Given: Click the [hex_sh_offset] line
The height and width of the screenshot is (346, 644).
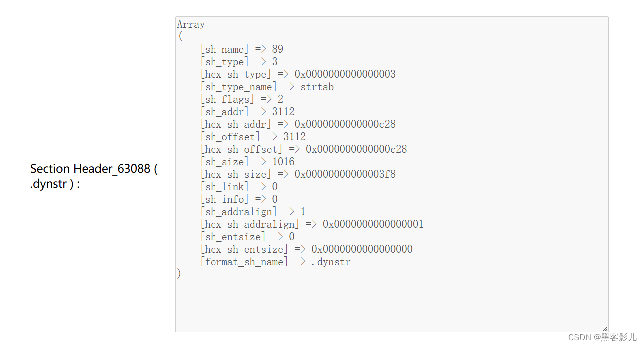Looking at the screenshot, I should click(303, 149).
